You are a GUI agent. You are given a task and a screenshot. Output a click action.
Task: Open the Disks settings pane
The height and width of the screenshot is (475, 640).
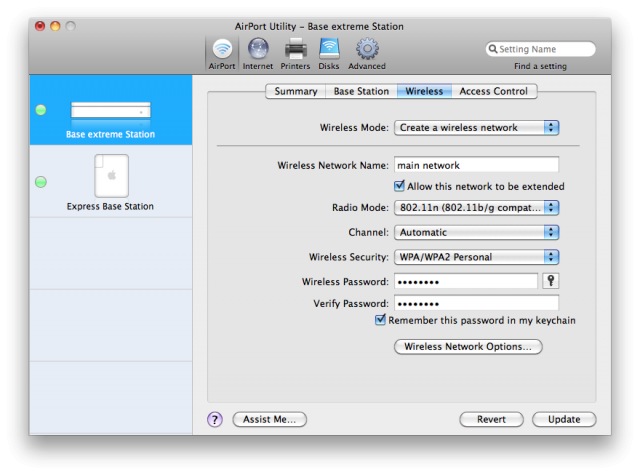coord(329,53)
